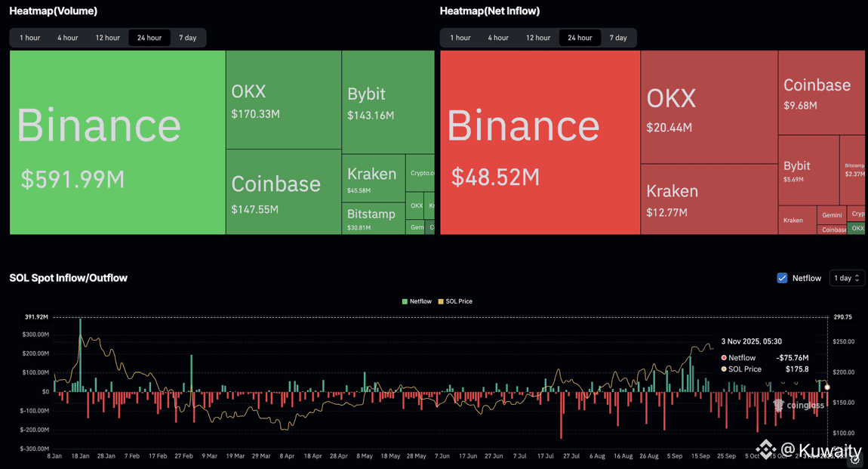868x469 pixels.
Task: Switch Volume heatmap to 1 hour
Action: (30, 38)
